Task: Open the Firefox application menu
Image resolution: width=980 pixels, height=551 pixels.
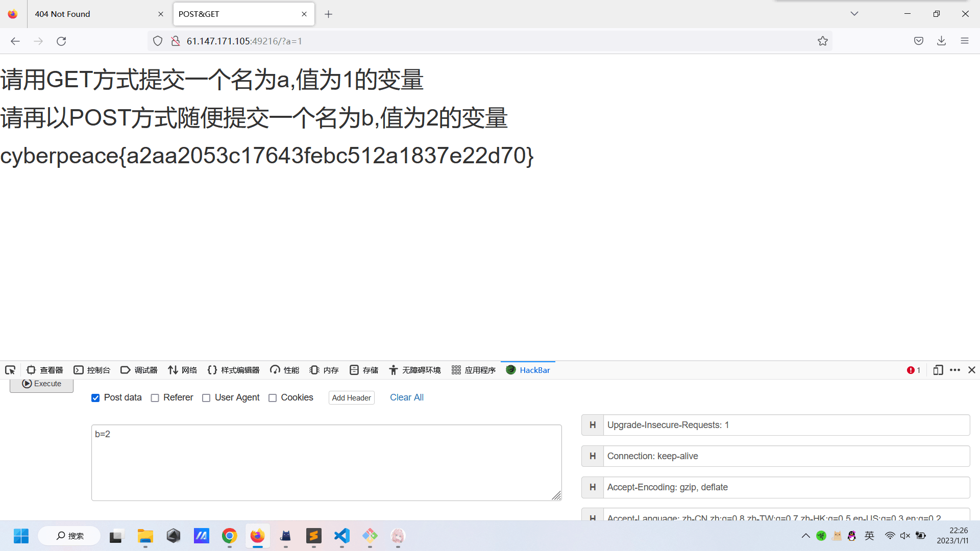Action: [964, 41]
